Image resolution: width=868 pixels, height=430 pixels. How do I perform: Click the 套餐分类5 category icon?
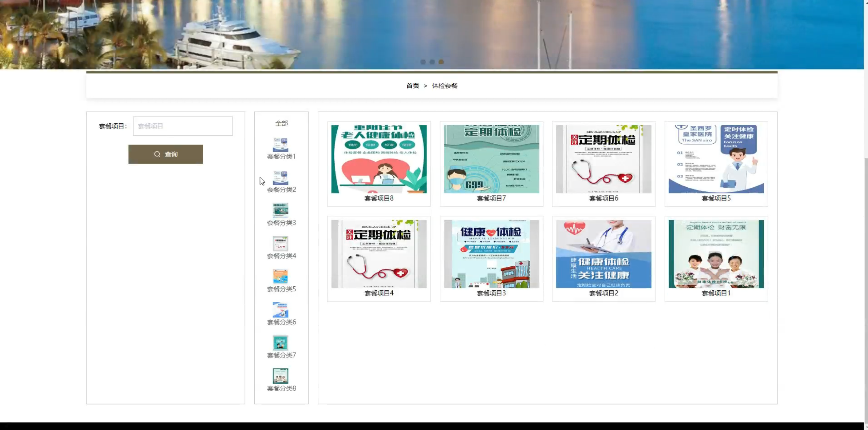coord(280,277)
